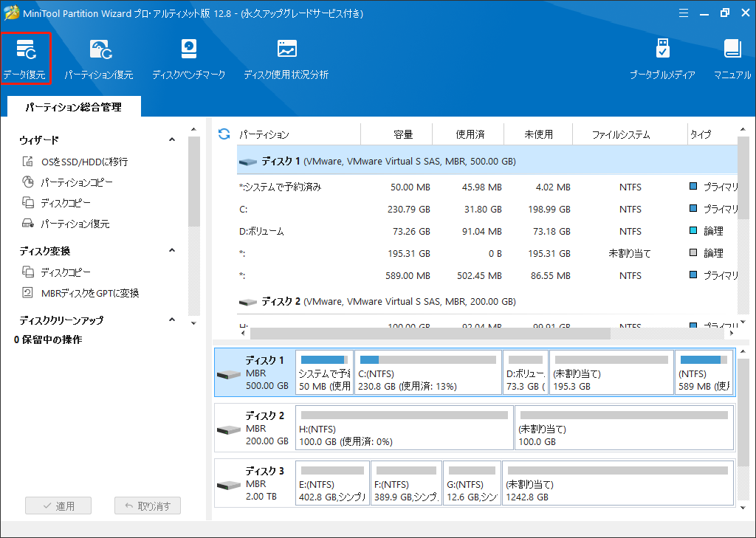Viewport: 756px width, 538px height.
Task: Select the 589 MB (NTFS) partition block
Action: 704,372
